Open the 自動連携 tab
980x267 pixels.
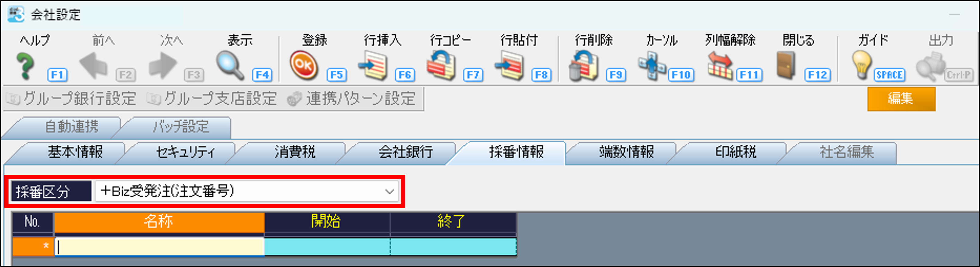71,127
